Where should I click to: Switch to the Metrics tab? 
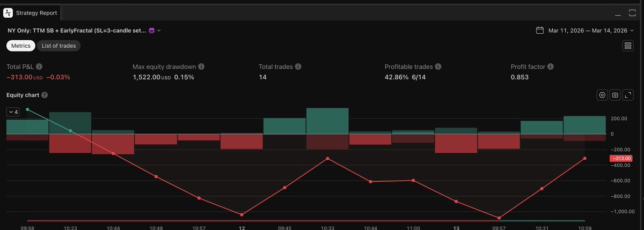coord(21,46)
